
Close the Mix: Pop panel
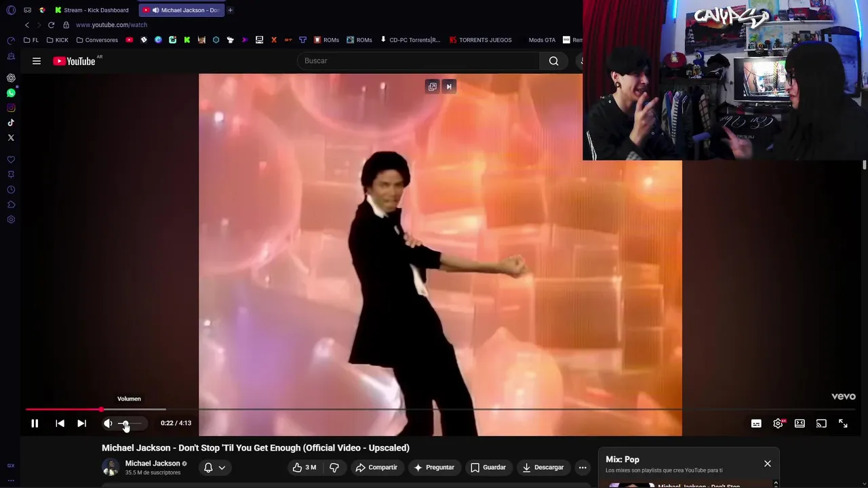(x=768, y=464)
